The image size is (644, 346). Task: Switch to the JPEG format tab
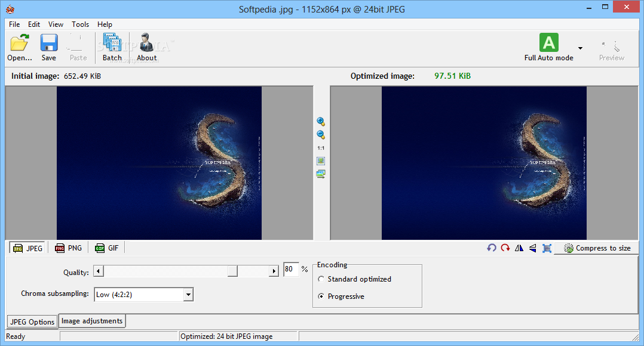coord(28,248)
